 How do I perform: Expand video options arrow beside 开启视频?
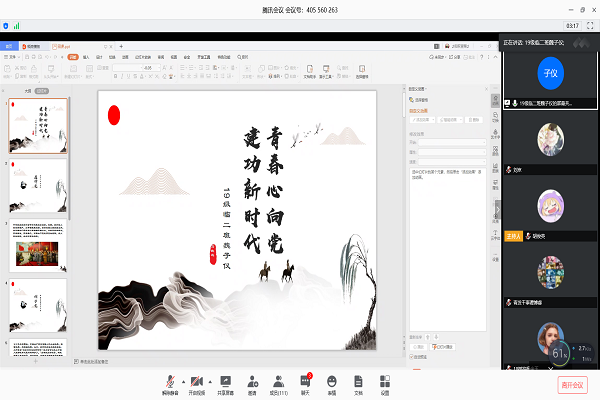click(211, 379)
